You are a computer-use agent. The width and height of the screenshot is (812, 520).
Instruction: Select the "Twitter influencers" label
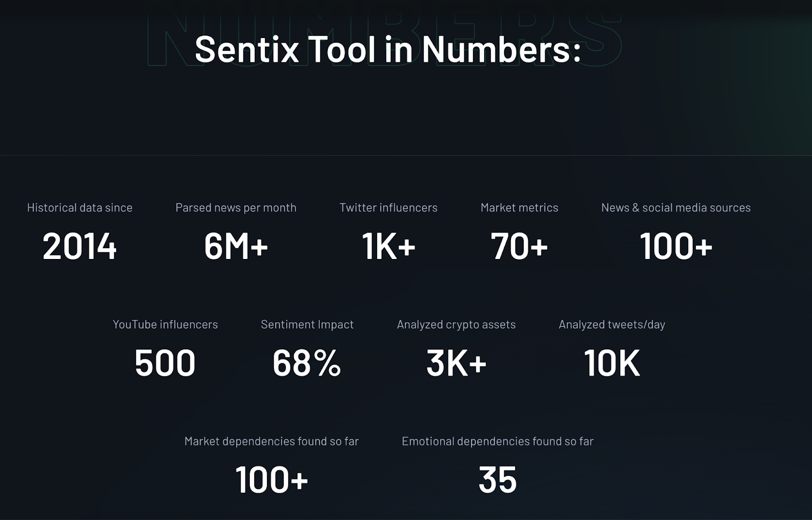coord(388,208)
